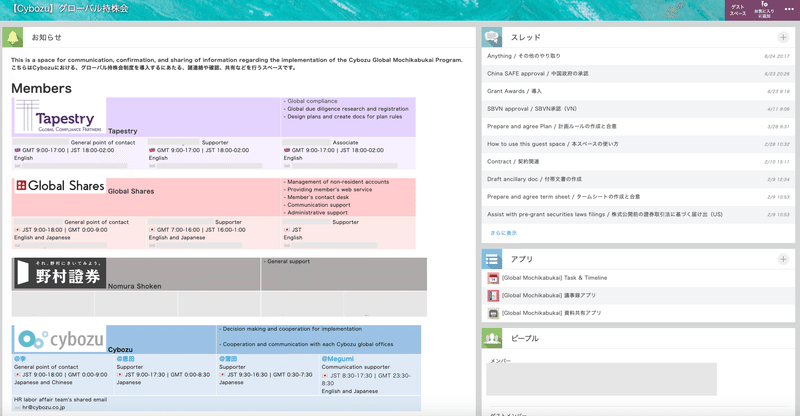The image size is (800, 416).
Task: Open the SBVN approval thread
Action: (x=532, y=109)
